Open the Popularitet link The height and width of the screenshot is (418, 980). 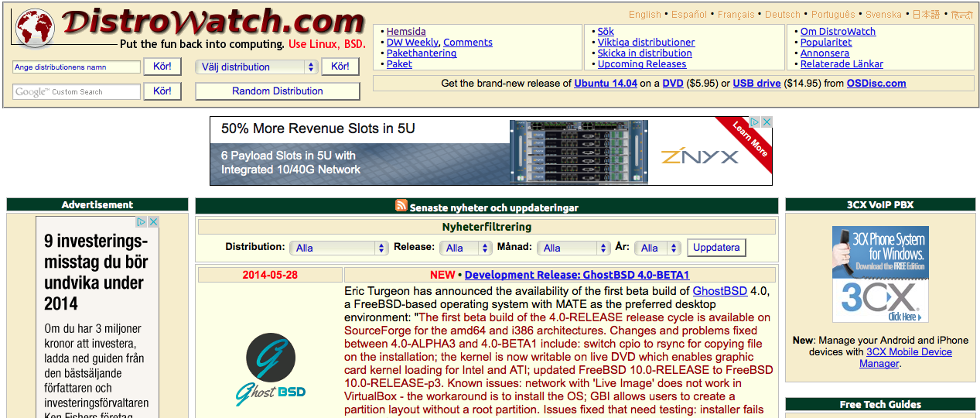[x=825, y=43]
